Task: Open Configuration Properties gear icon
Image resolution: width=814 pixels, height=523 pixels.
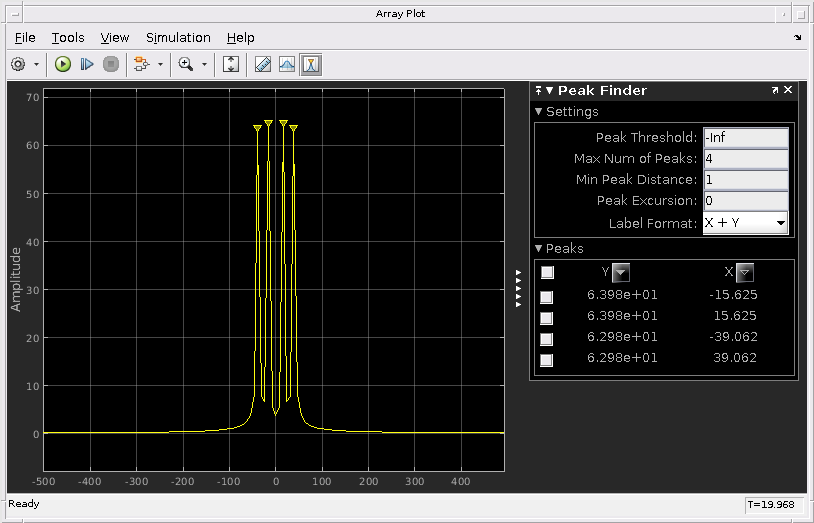Action: pos(18,64)
